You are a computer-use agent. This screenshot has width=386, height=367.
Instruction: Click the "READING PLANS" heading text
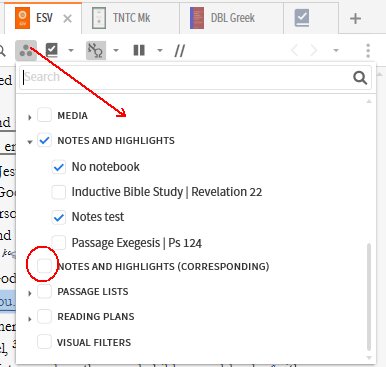[96, 317]
